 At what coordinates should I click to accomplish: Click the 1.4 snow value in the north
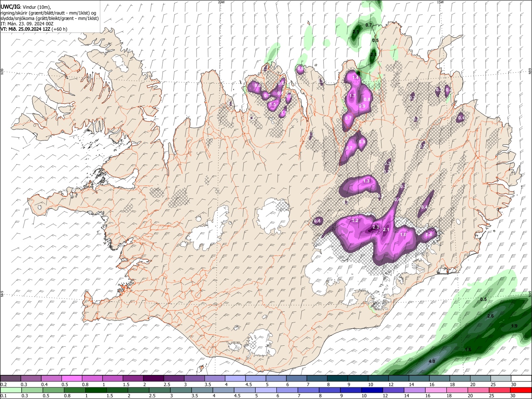click(x=356, y=78)
